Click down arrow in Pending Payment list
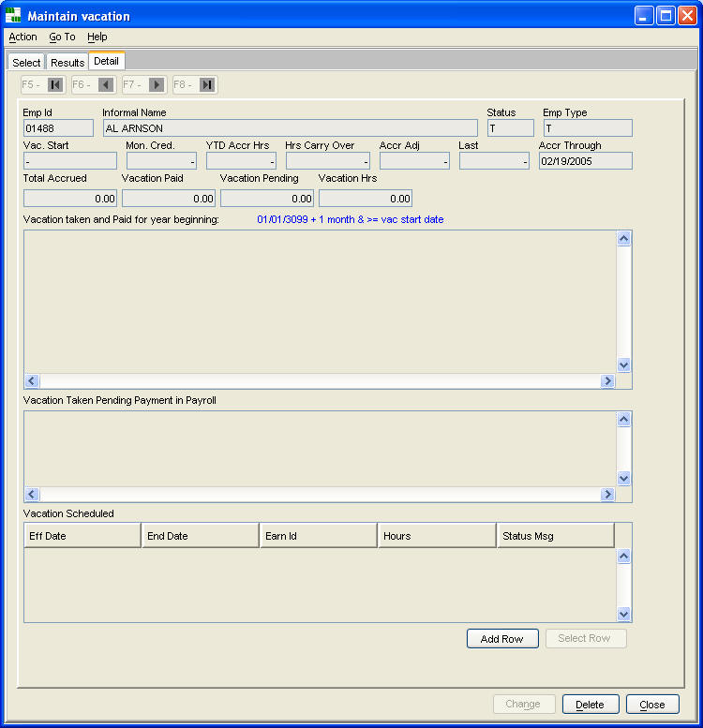Image resolution: width=703 pixels, height=728 pixels. 623,478
